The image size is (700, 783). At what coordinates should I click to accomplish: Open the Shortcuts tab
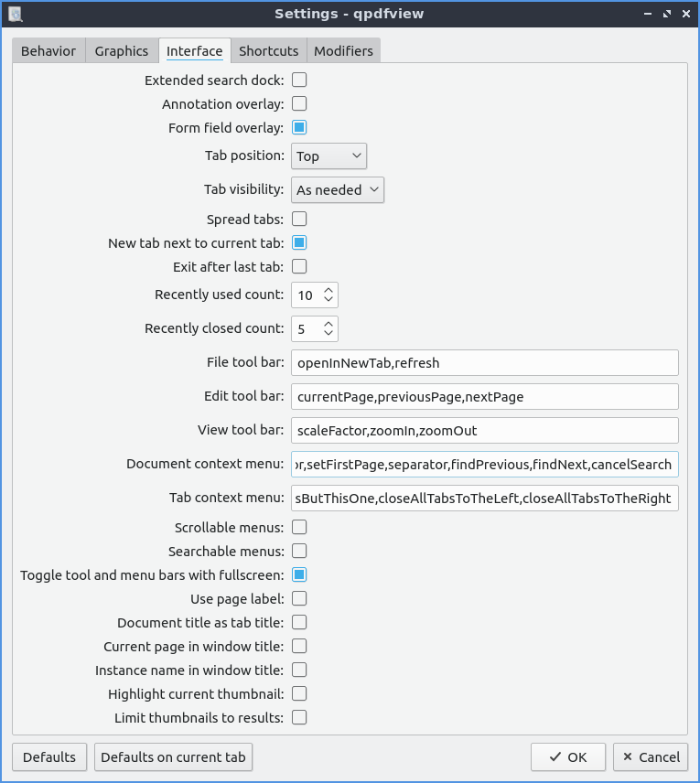pos(268,51)
